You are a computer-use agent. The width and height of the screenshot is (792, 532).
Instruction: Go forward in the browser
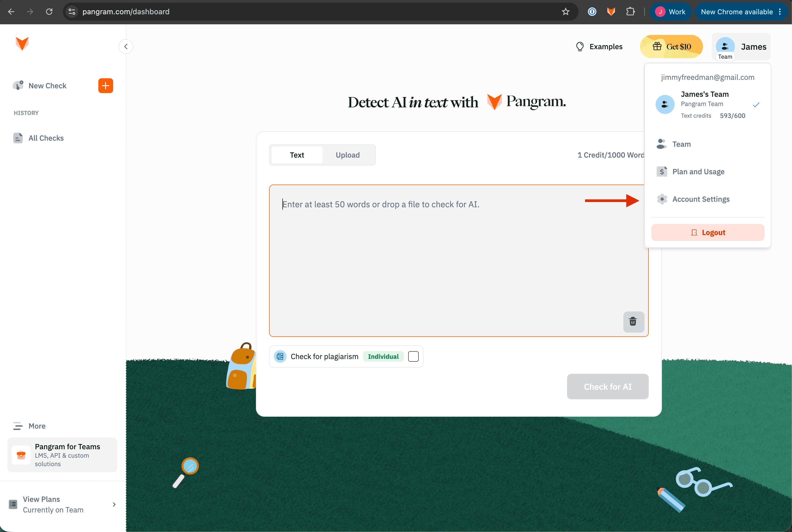coord(30,12)
